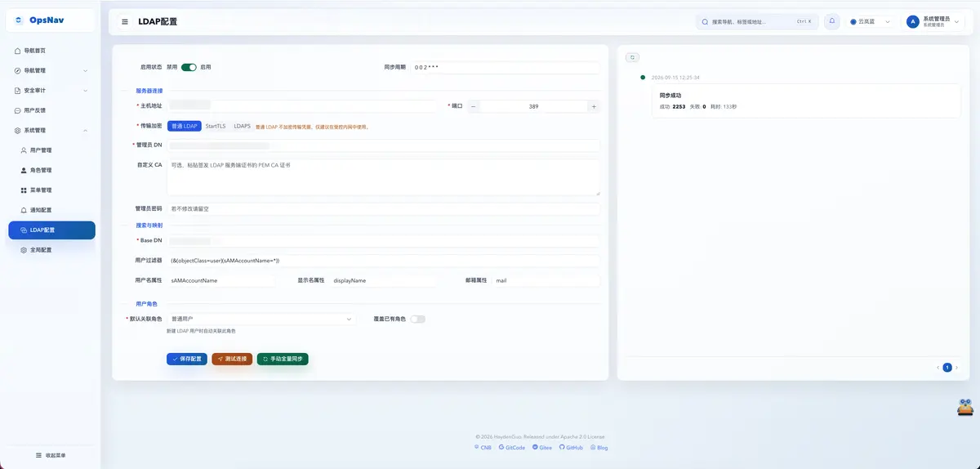Click the 保存配置 button
Image resolution: width=980 pixels, height=469 pixels.
(187, 359)
